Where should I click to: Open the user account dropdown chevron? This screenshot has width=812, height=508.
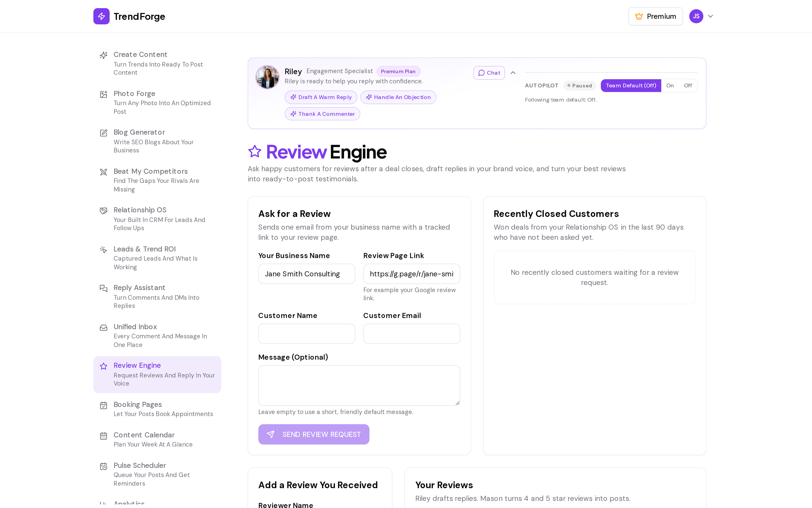(710, 16)
